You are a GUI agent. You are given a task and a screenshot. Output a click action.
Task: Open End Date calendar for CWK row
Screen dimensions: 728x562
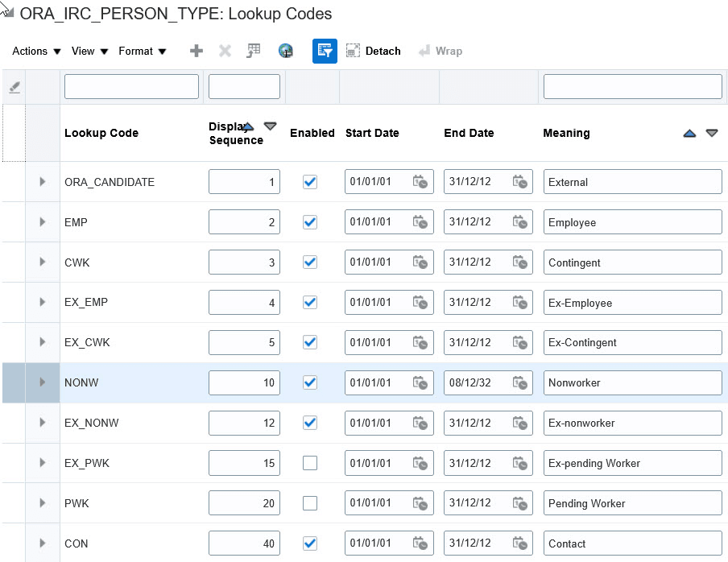click(x=519, y=262)
